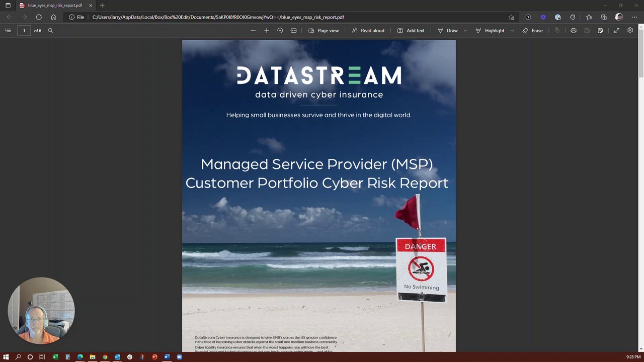Enter full screen PDF view
The height and width of the screenshot is (362, 644).
617,31
